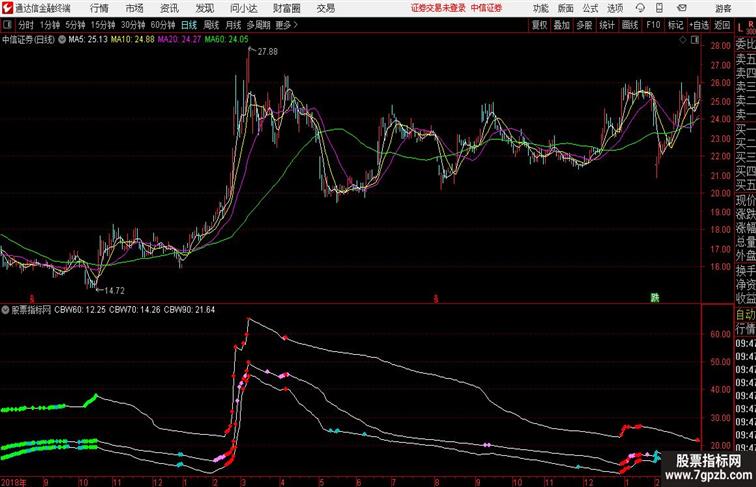This screenshot has width=756, height=487.
Task: Open the 版面 layout menu
Action: click(x=566, y=8)
